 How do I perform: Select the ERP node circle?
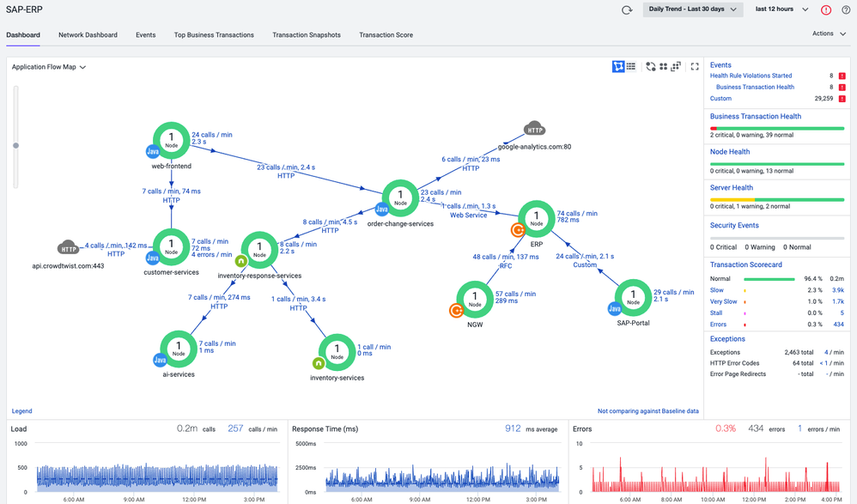pyautogui.click(x=537, y=219)
